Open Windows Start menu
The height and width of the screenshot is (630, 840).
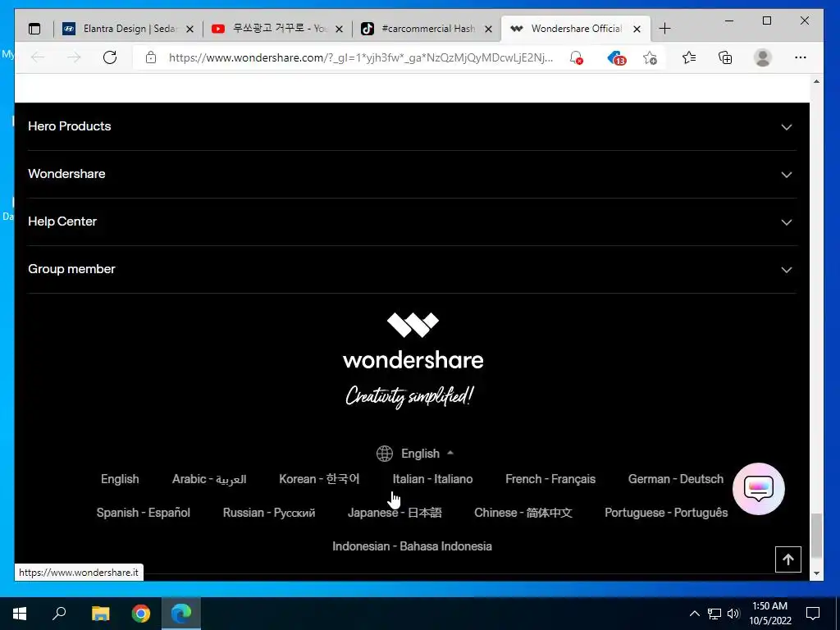tap(20, 614)
